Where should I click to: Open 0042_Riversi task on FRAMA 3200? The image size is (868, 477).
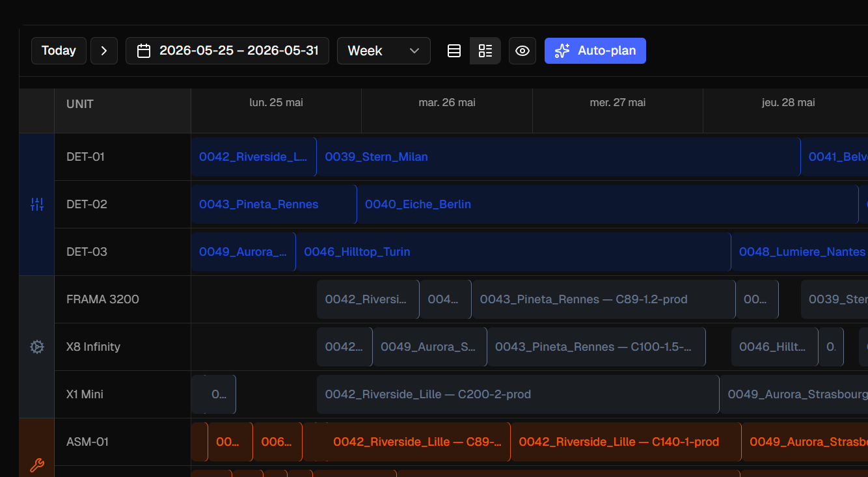[368, 299]
